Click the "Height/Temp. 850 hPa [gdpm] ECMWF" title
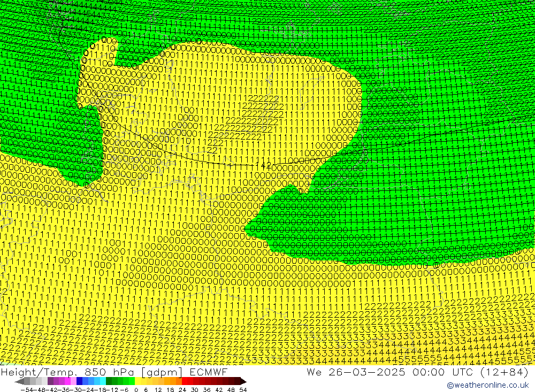 [x=114, y=372]
